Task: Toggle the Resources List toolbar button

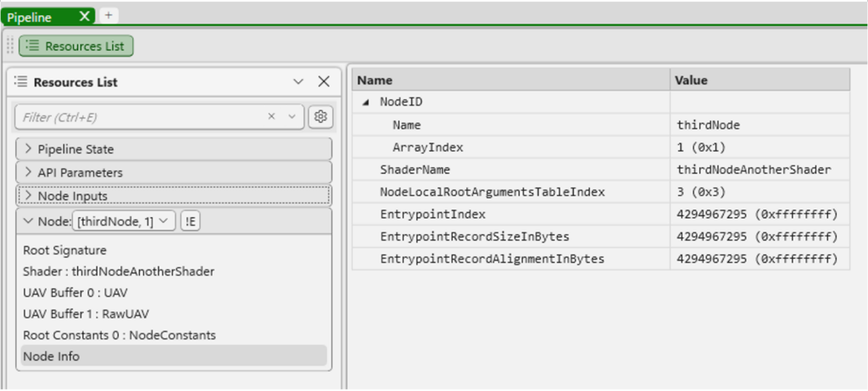Action: (x=76, y=47)
